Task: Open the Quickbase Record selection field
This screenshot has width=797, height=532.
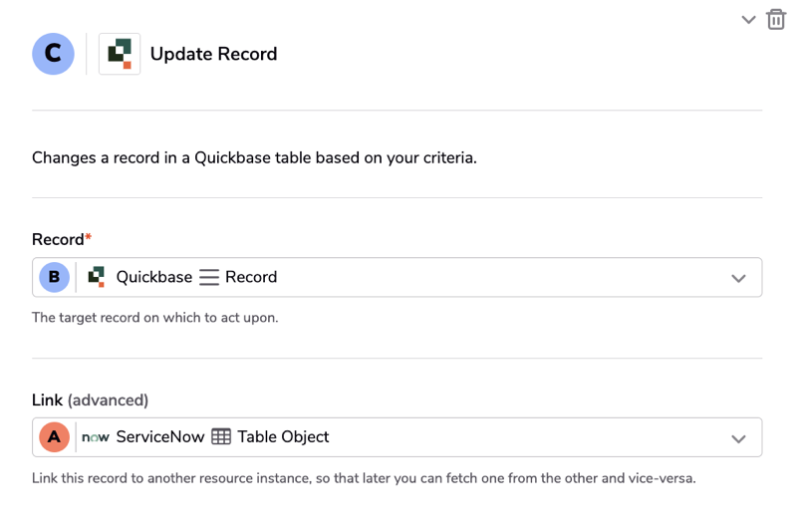Action: pos(397,277)
